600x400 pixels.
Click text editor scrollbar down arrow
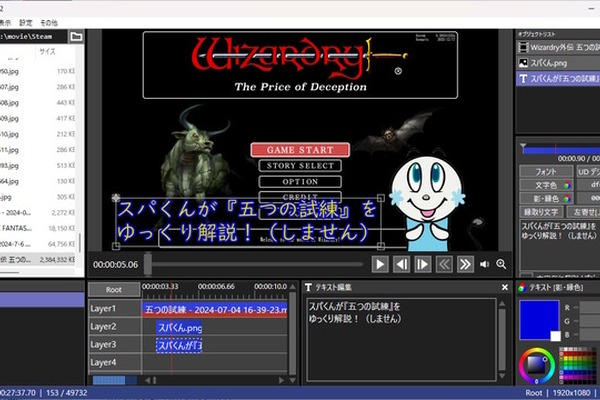tap(502, 376)
